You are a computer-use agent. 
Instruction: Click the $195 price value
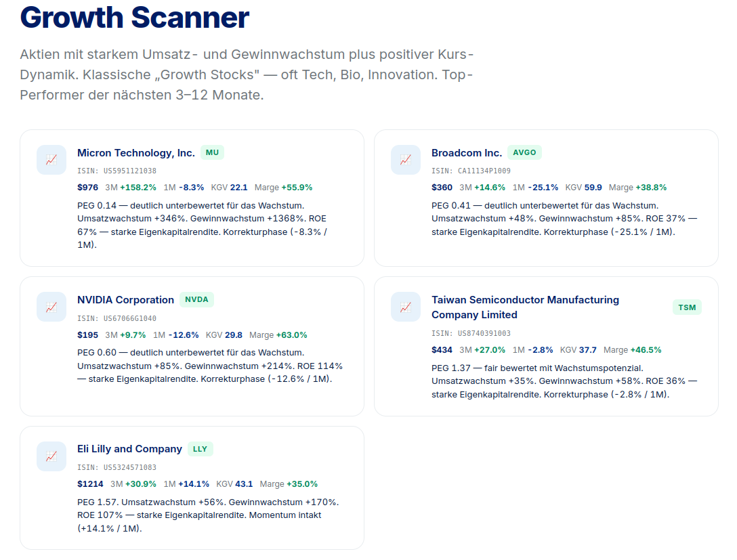[88, 335]
